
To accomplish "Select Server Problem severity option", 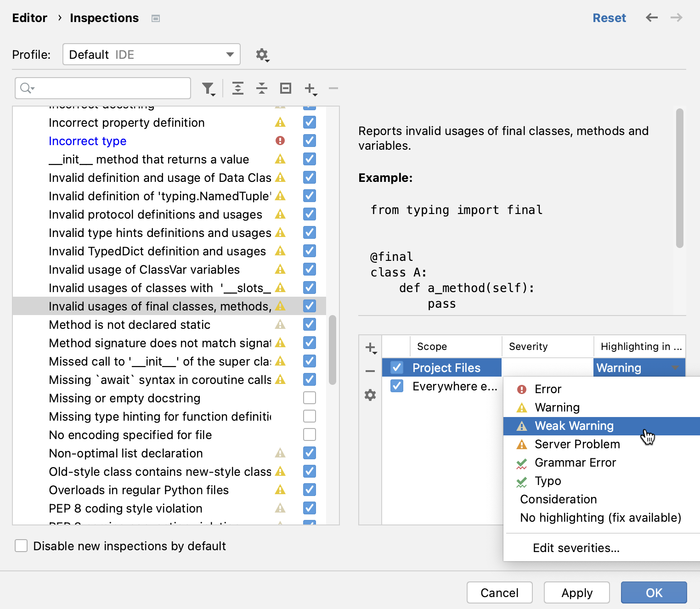I will [577, 444].
